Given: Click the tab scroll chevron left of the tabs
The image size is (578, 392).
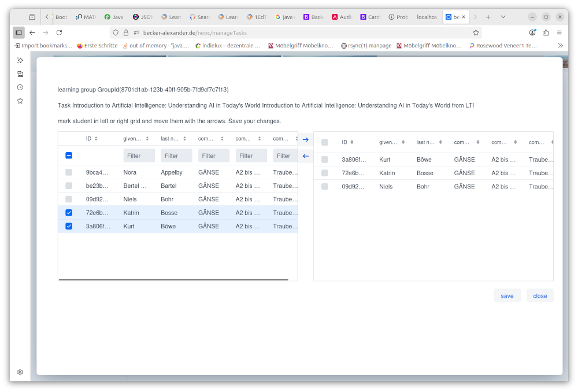Looking at the screenshot, I should click(x=46, y=17).
